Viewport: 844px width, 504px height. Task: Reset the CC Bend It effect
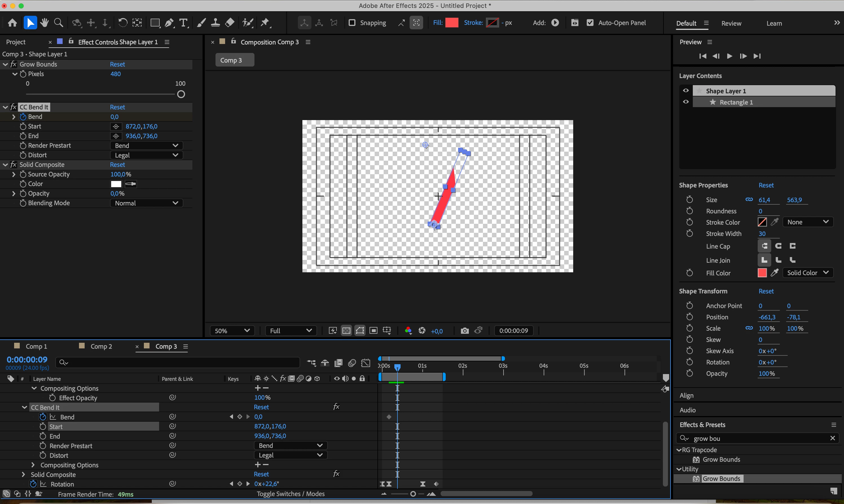(x=117, y=107)
